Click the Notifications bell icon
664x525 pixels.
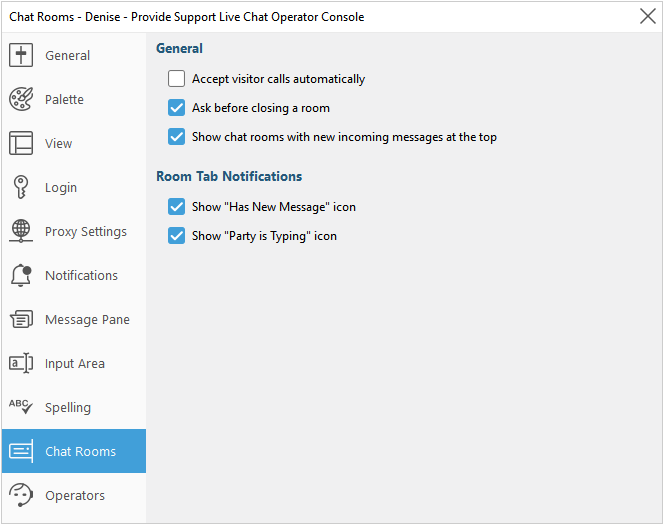tap(21, 275)
